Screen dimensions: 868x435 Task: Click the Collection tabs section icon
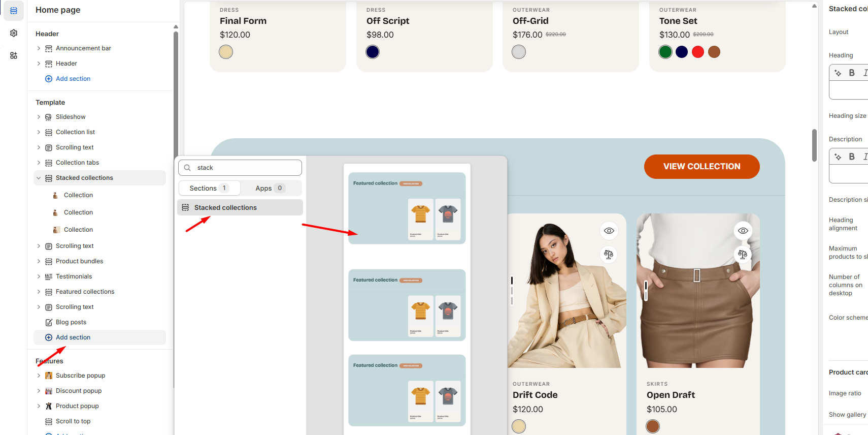point(49,163)
